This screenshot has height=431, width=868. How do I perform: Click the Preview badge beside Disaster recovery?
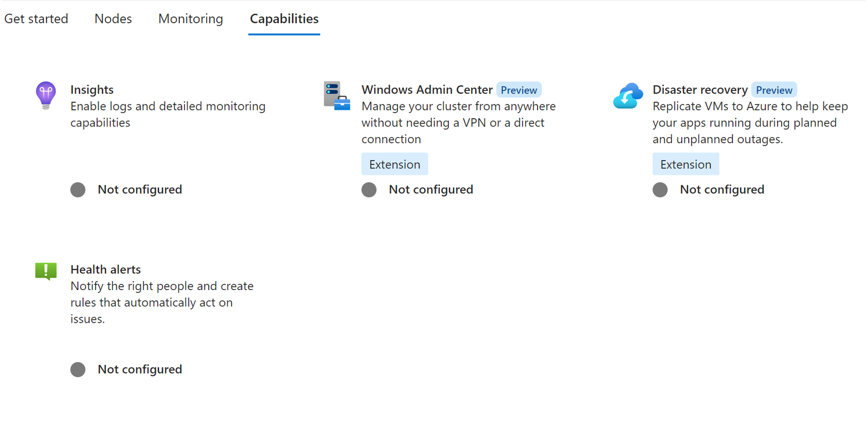(x=774, y=90)
